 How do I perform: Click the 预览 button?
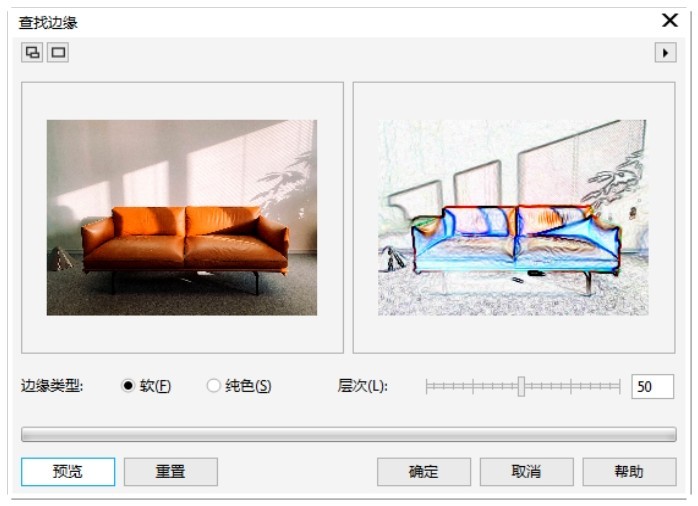[x=68, y=471]
